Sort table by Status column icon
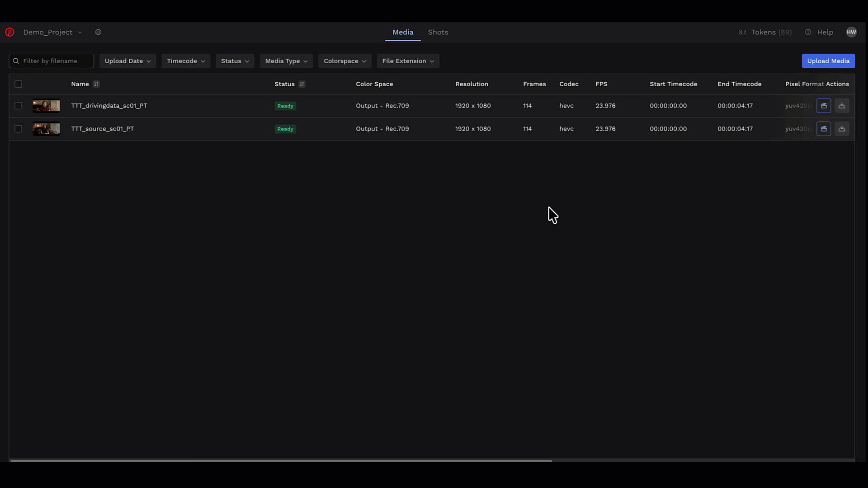Image resolution: width=868 pixels, height=488 pixels. click(302, 84)
